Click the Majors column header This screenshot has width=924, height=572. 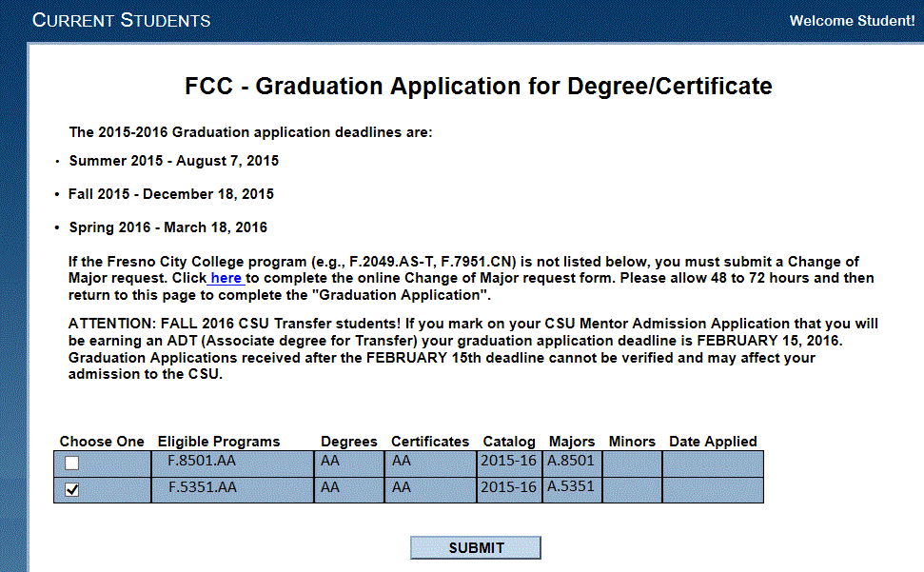pos(572,442)
